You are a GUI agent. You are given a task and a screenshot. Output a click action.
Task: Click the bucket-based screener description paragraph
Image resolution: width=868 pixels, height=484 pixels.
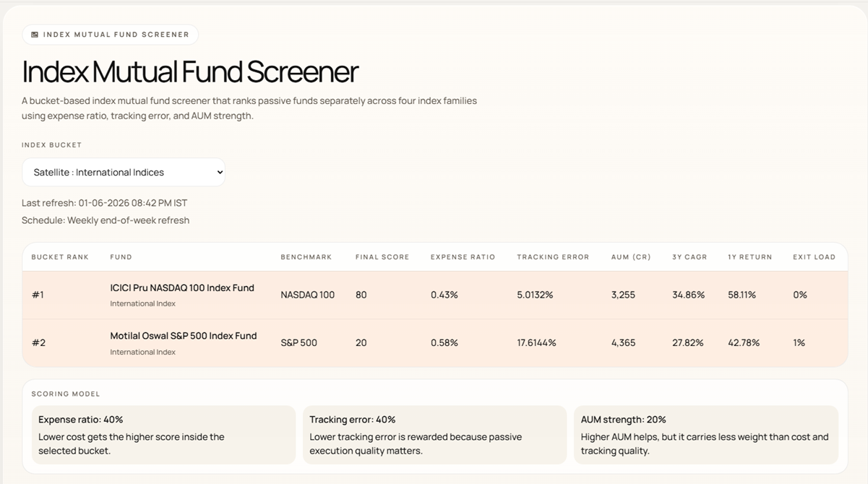coord(249,108)
